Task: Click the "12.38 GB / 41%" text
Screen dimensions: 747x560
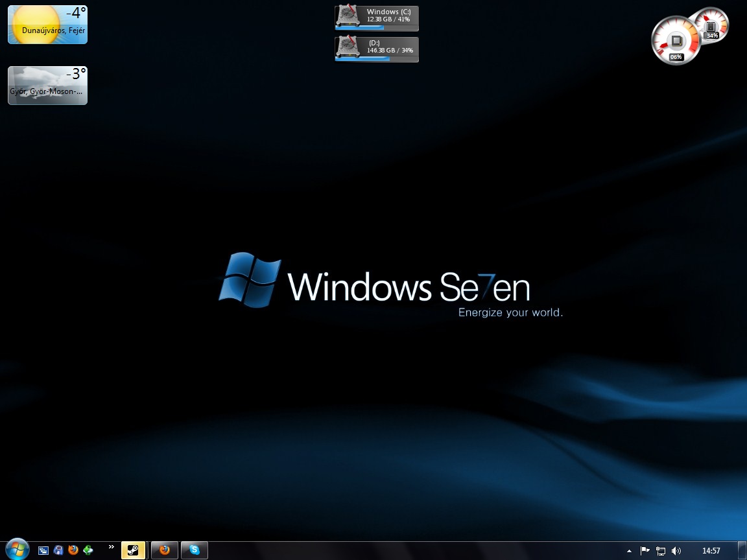Action: click(388, 19)
